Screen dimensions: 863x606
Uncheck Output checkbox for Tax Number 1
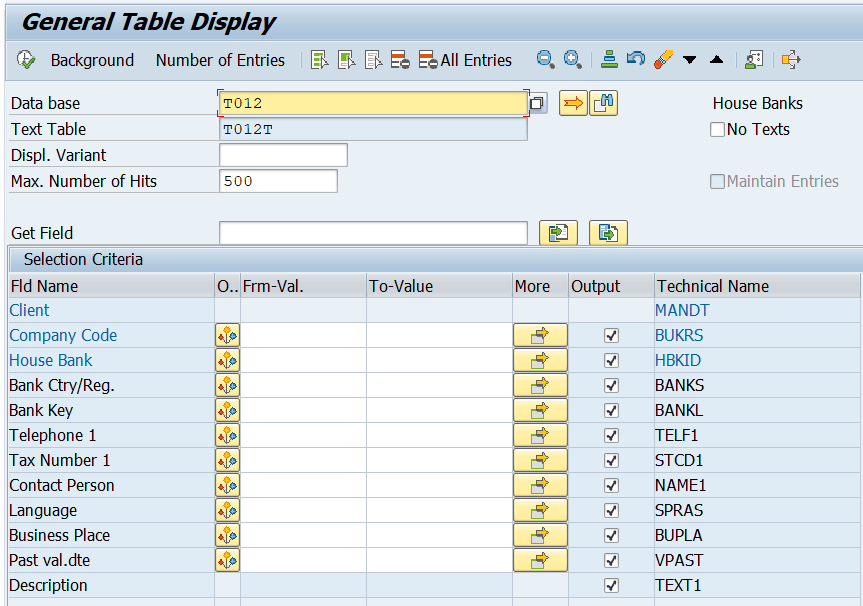[x=611, y=461]
